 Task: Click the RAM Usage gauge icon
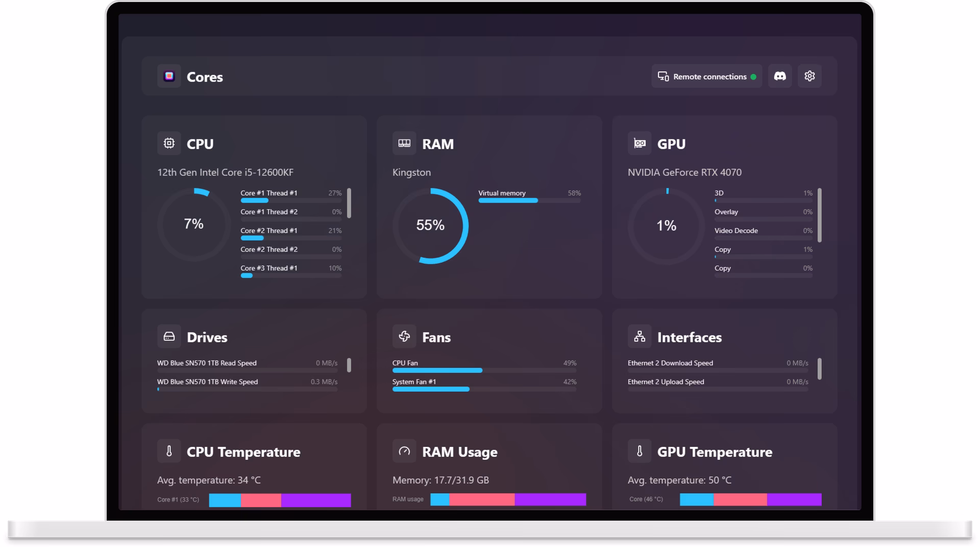[x=404, y=451]
